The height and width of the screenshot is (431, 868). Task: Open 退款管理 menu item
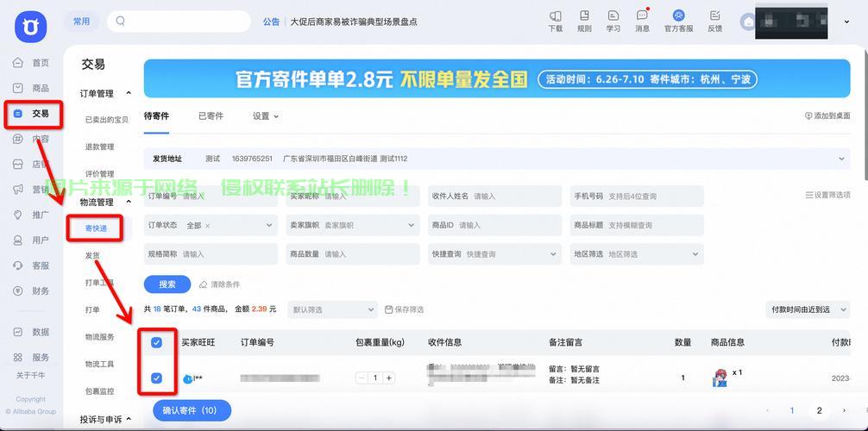pos(99,147)
